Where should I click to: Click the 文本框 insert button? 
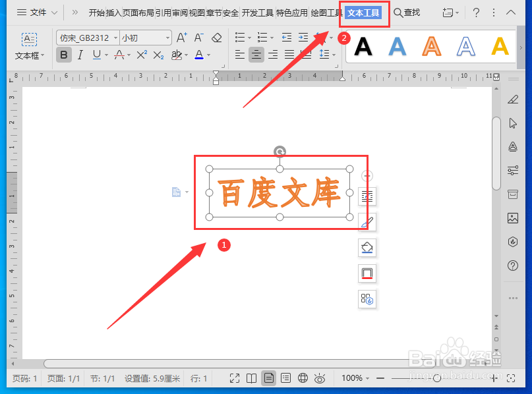pyautogui.click(x=30, y=46)
